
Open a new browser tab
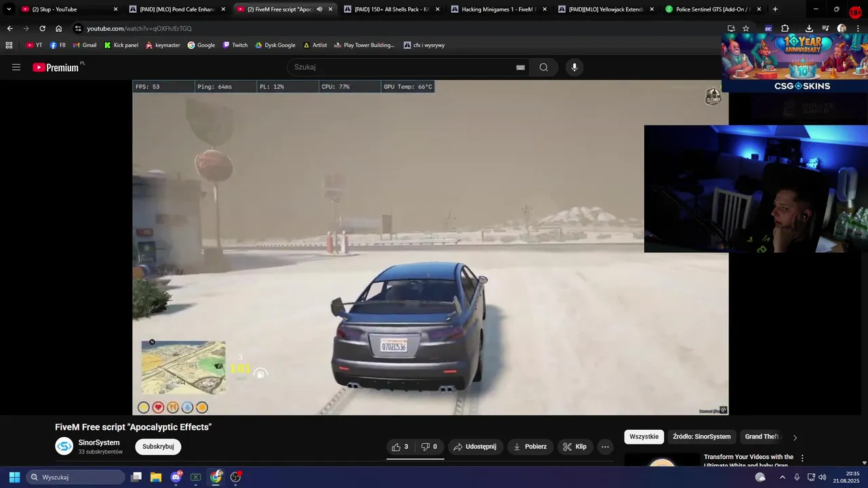point(775,9)
